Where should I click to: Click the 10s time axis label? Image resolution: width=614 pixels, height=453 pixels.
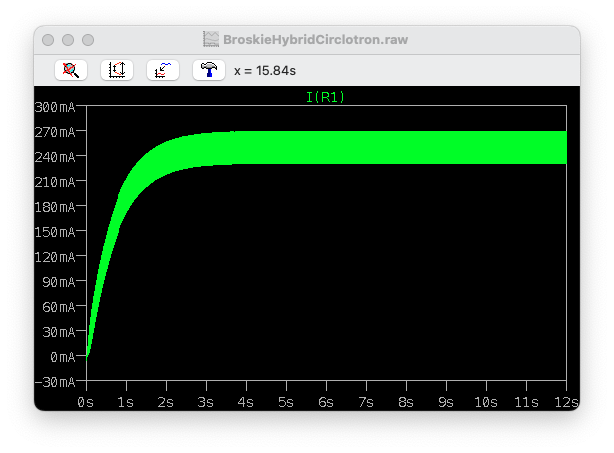click(486, 402)
